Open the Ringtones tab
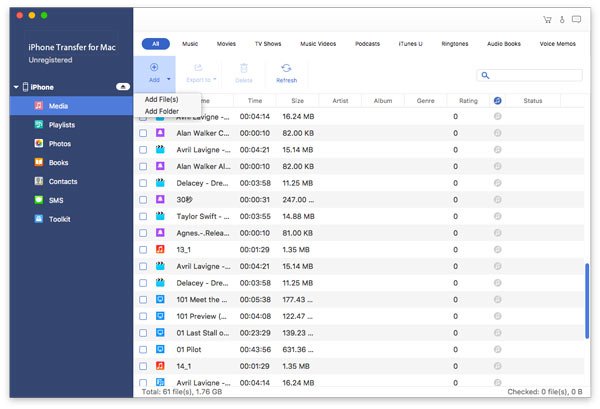Image resolution: width=600 pixels, height=409 pixels. [x=455, y=44]
